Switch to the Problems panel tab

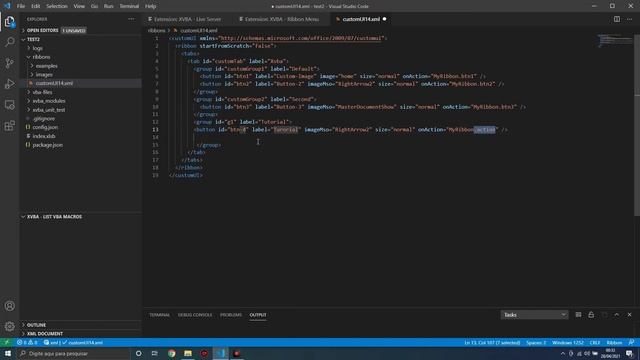[x=231, y=315]
